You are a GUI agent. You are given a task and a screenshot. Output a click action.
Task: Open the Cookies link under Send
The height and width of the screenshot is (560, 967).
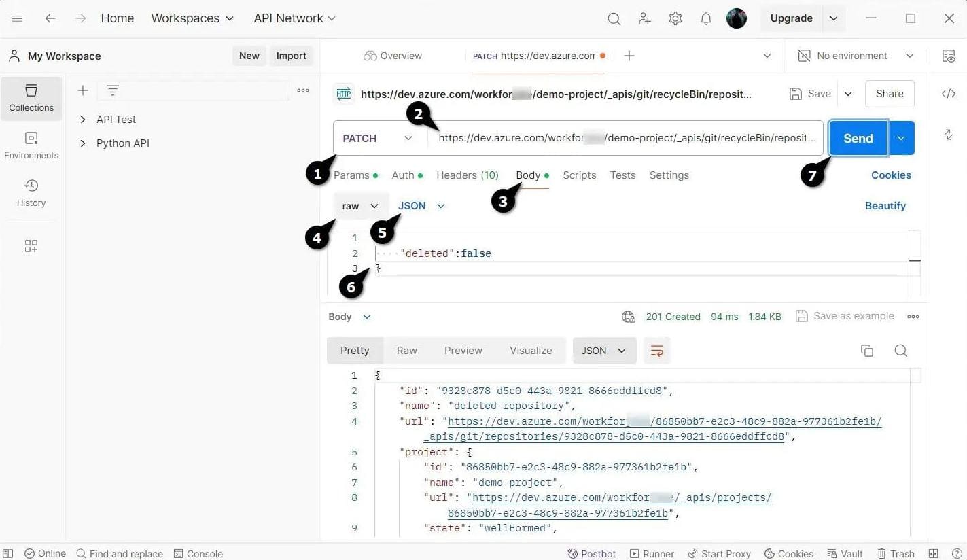click(891, 175)
